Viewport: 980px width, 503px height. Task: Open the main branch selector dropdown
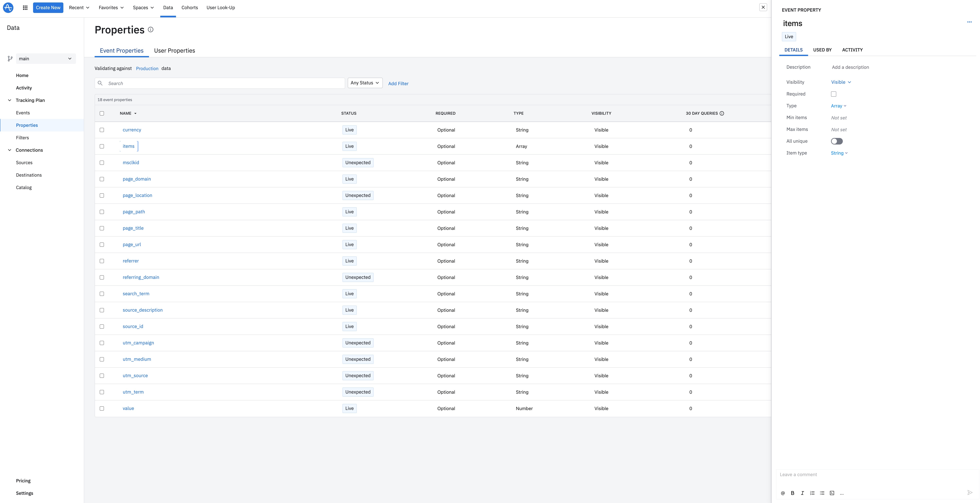[45, 59]
